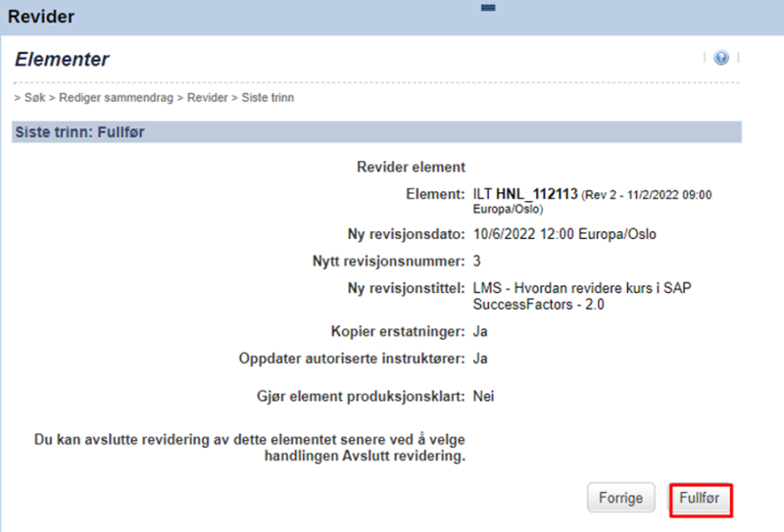Click the Revider title in the header

41,17
